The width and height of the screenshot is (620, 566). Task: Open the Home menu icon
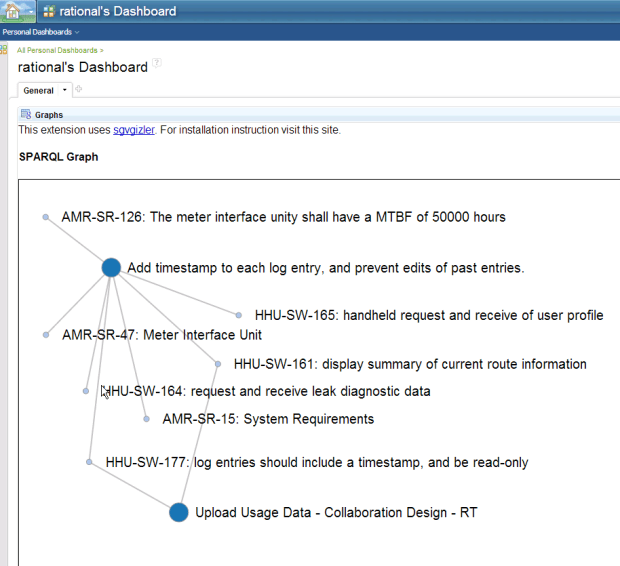tap(13, 11)
